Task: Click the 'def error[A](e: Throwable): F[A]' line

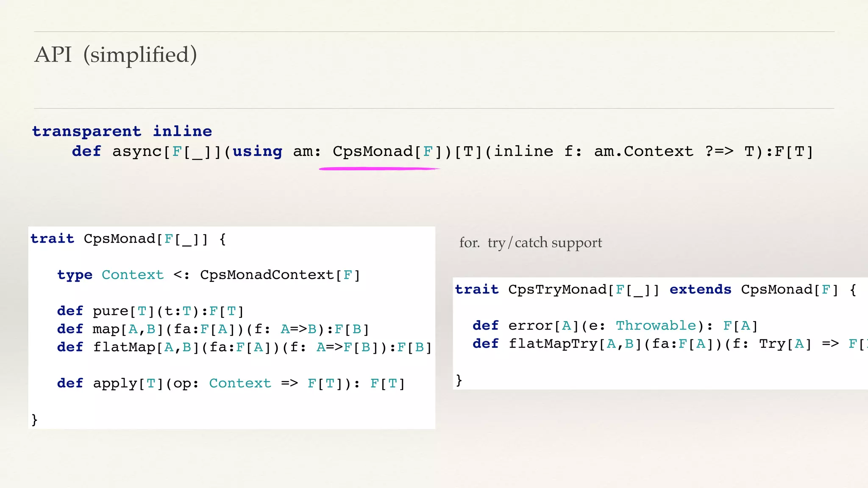Action: click(x=615, y=326)
